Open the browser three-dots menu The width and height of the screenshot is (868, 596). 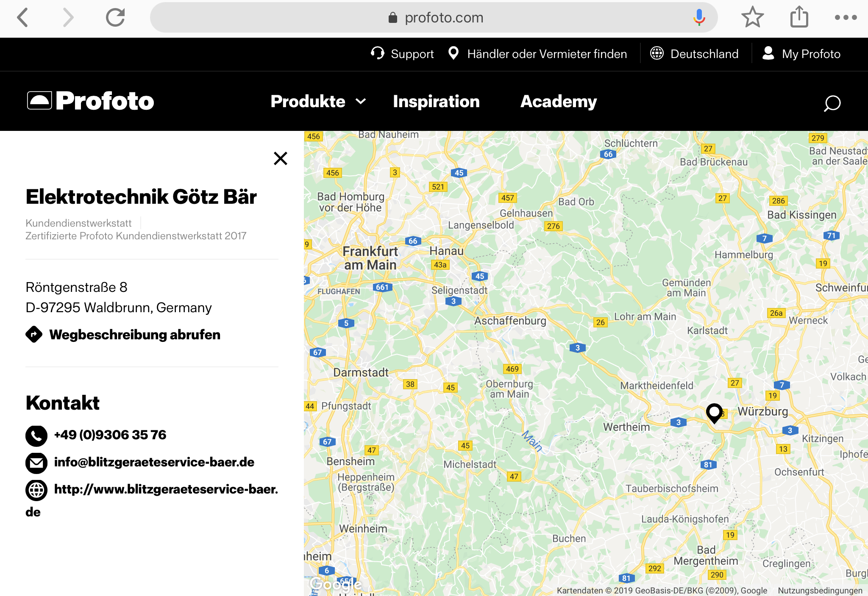point(846,17)
